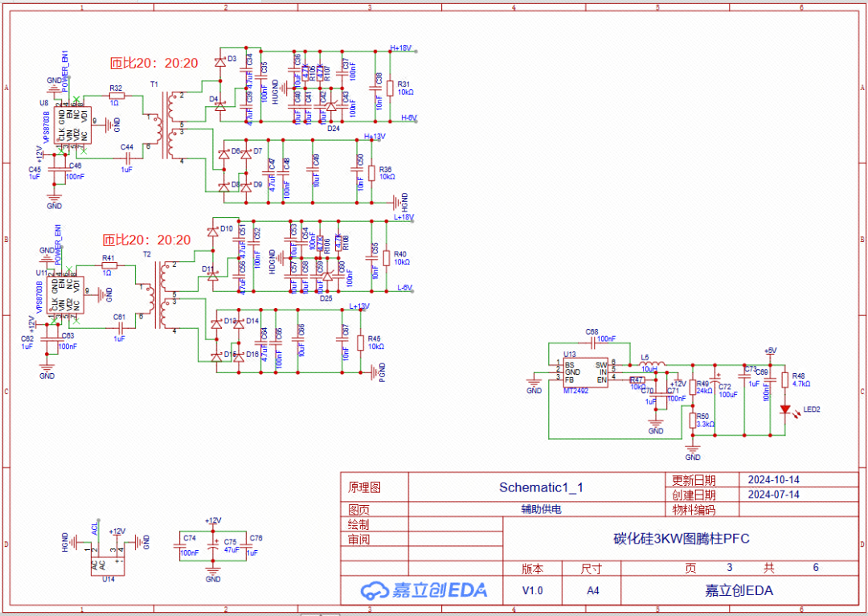The image size is (868, 616).
Task: Click the V1.0 version cell
Action: 532,590
